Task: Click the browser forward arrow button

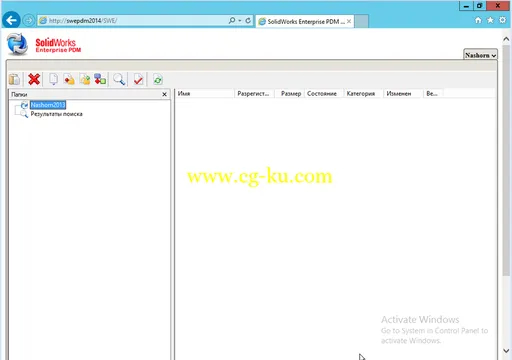Action: (x=29, y=21)
